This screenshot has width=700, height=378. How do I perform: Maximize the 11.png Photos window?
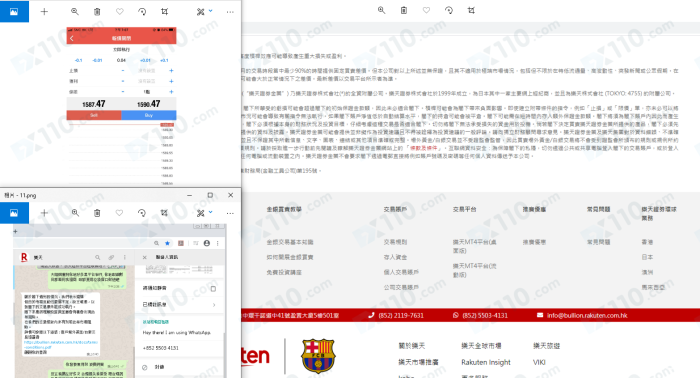tap(210, 195)
